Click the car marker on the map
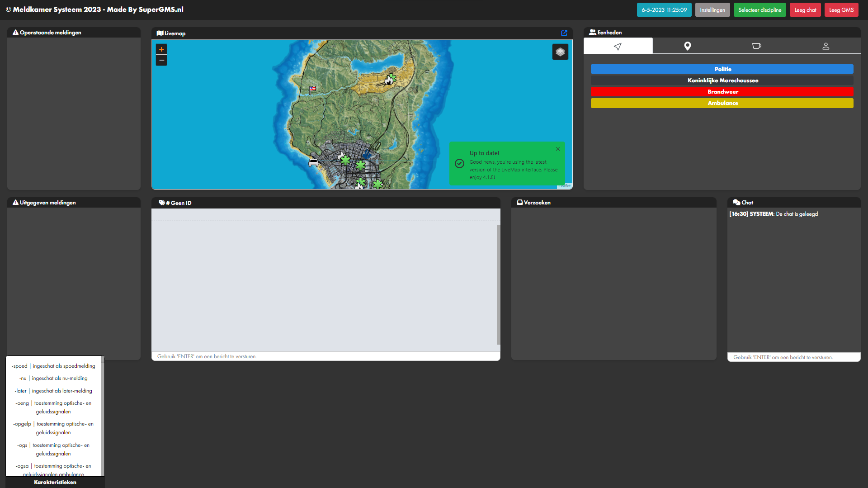 tap(313, 162)
